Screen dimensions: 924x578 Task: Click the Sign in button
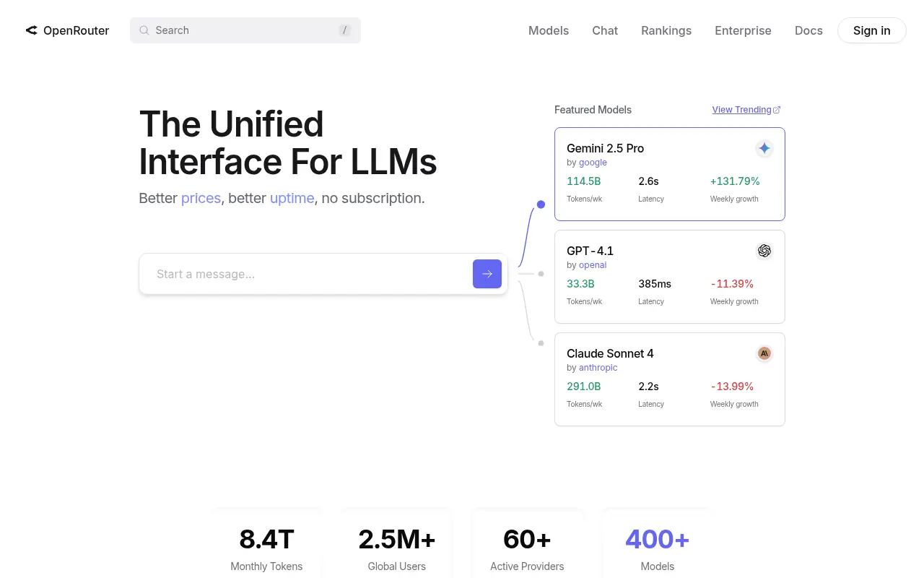pos(871,30)
